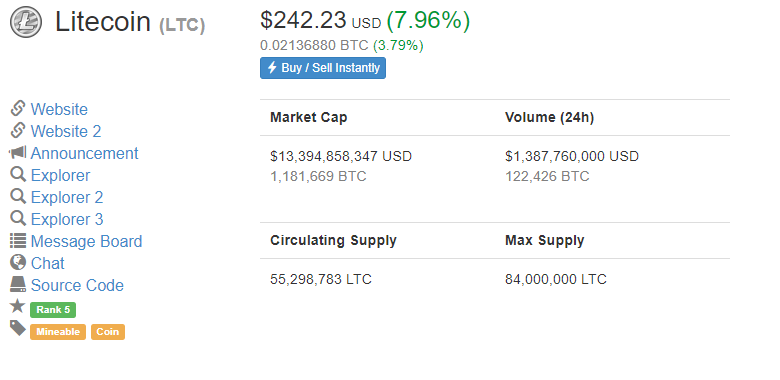This screenshot has width=780, height=380.
Task: Visit the Source Code link
Action: coord(77,285)
